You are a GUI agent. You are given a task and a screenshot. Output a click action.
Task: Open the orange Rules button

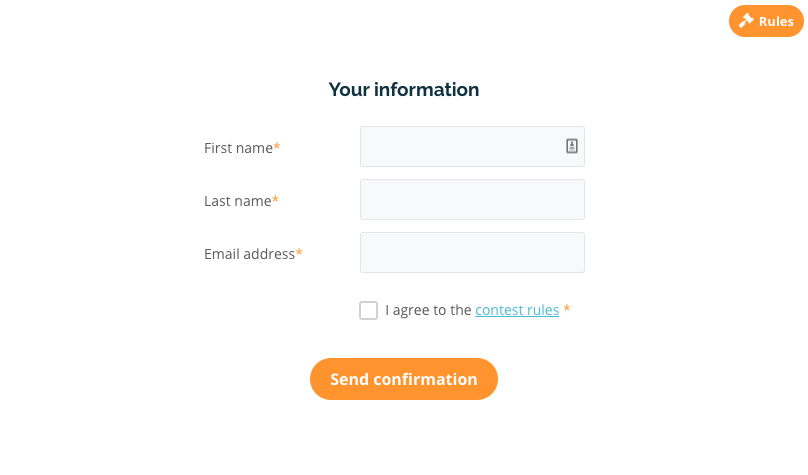pos(766,21)
